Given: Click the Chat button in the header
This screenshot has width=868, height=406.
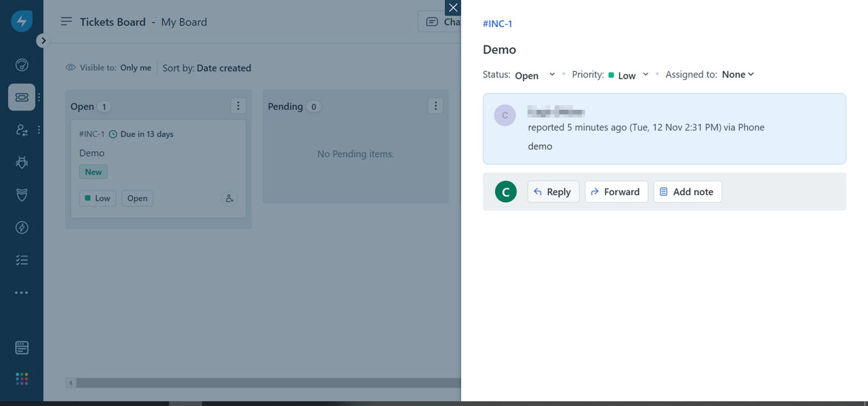Looking at the screenshot, I should tap(440, 22).
